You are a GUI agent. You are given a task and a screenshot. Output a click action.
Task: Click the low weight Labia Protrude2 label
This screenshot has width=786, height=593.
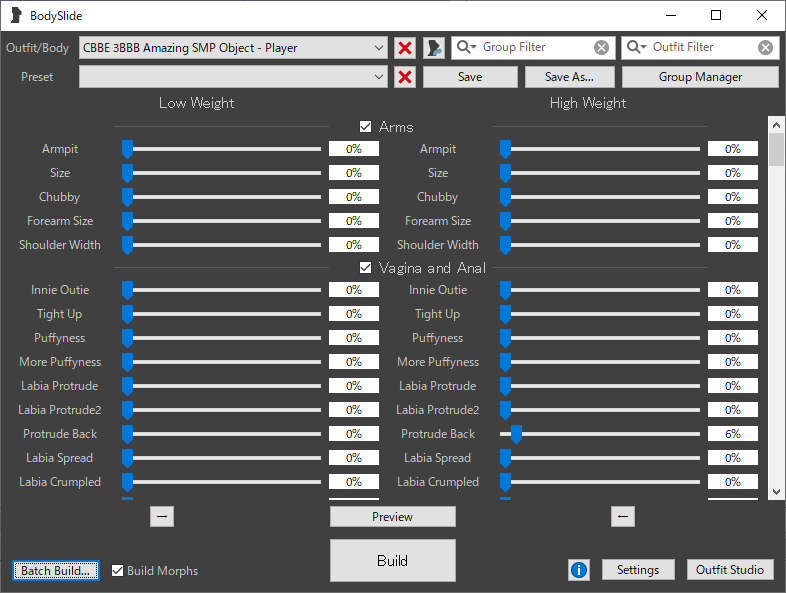60,410
